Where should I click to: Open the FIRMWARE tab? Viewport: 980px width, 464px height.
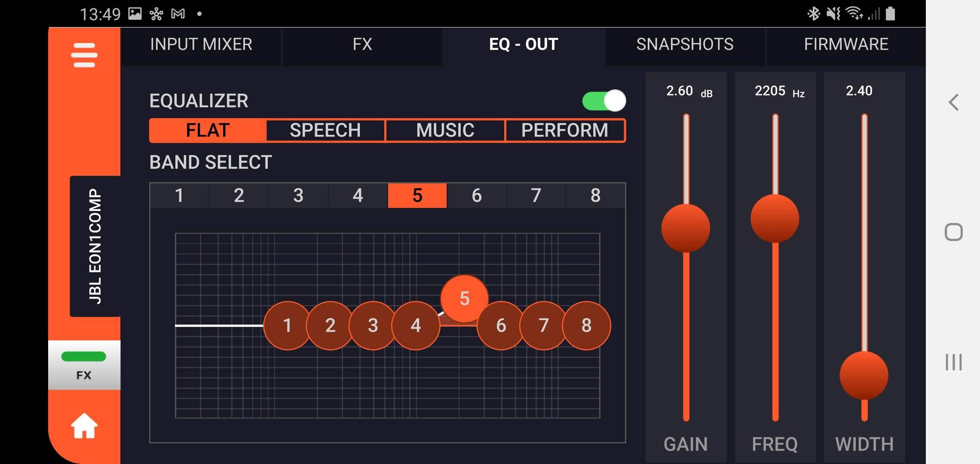(x=846, y=45)
